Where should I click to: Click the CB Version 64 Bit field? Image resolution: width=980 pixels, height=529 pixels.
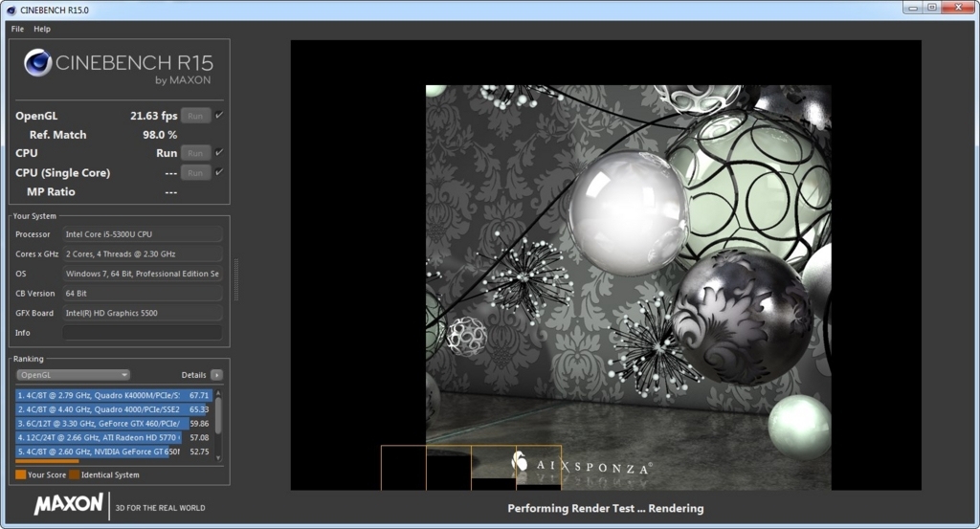[142, 293]
